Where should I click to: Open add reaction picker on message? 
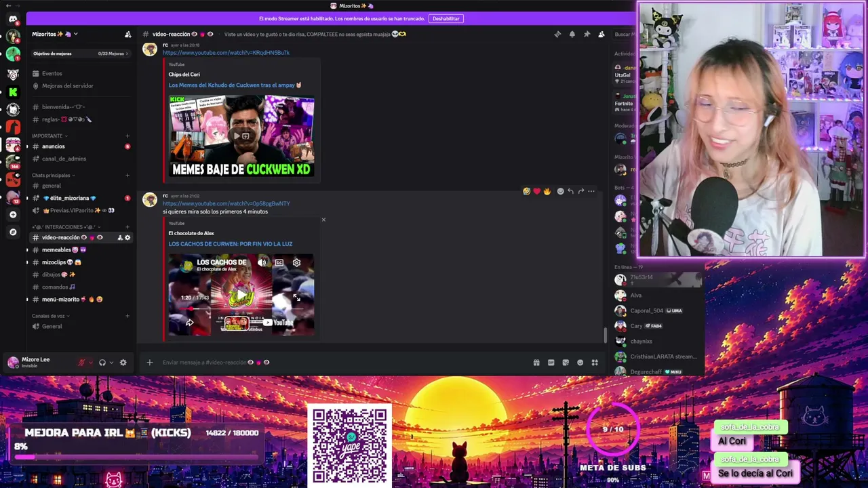[x=560, y=191]
